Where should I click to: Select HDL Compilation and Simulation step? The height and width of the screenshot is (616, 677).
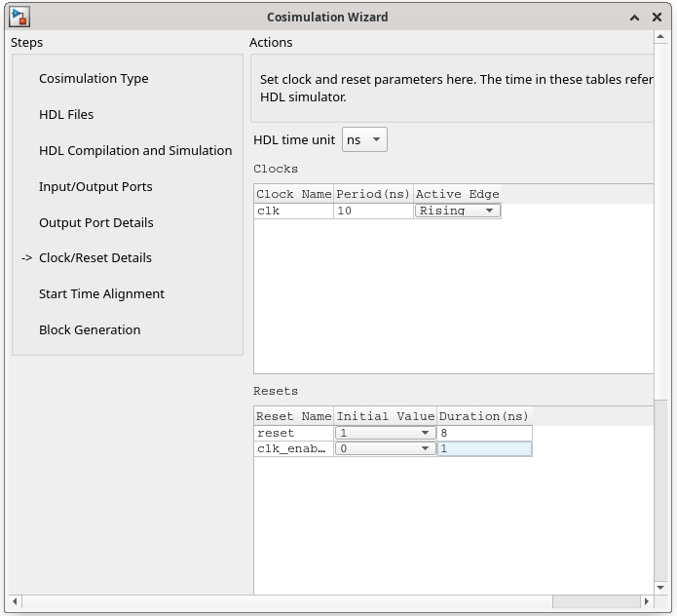tap(135, 150)
